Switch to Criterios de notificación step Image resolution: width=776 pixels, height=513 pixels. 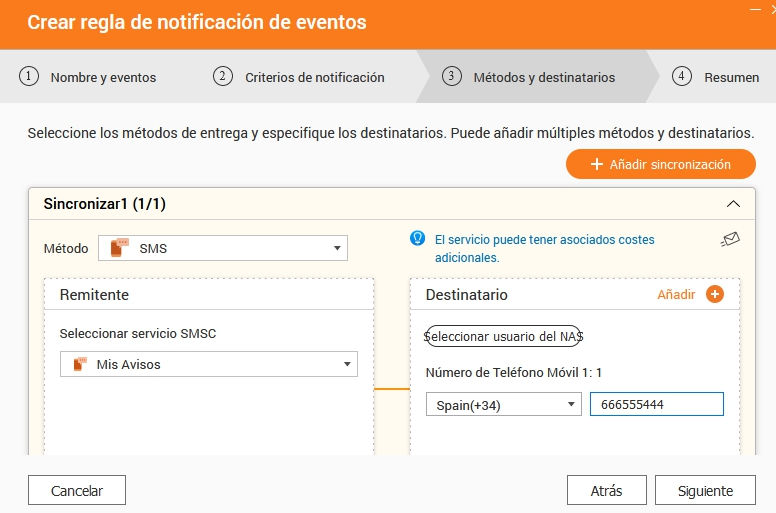click(301, 77)
